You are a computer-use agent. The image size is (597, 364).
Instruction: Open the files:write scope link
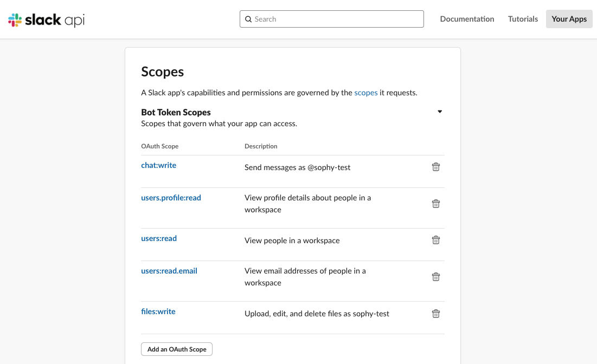coord(158,311)
